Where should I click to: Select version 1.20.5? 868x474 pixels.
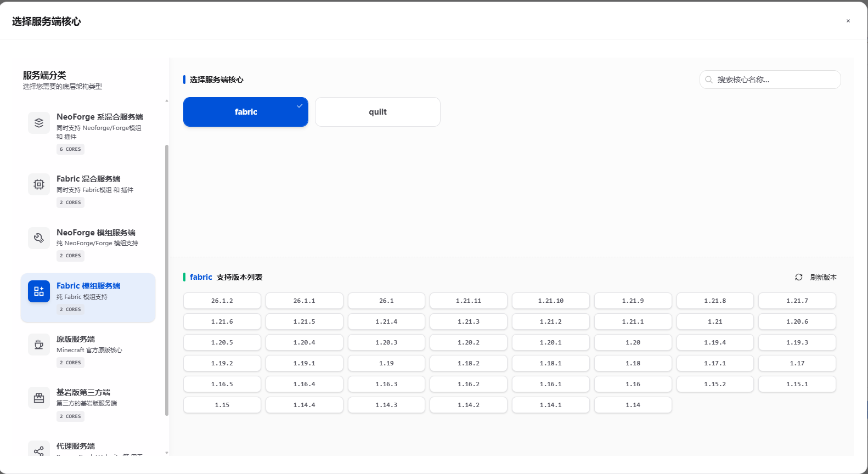coord(222,342)
